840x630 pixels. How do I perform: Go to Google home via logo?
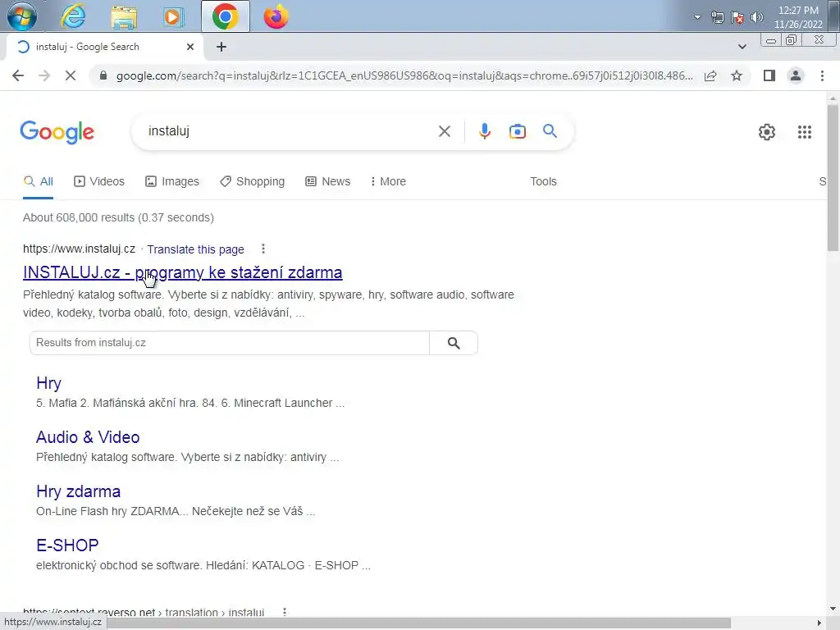pyautogui.click(x=57, y=132)
